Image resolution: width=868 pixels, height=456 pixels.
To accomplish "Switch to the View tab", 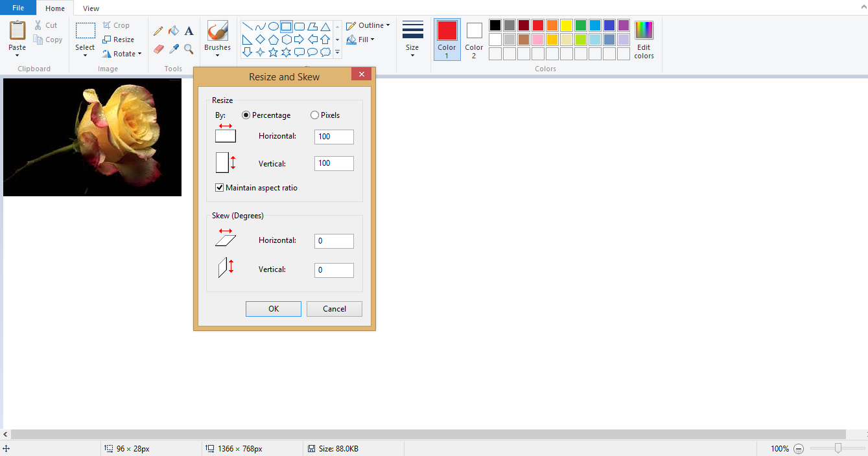I will tap(91, 8).
